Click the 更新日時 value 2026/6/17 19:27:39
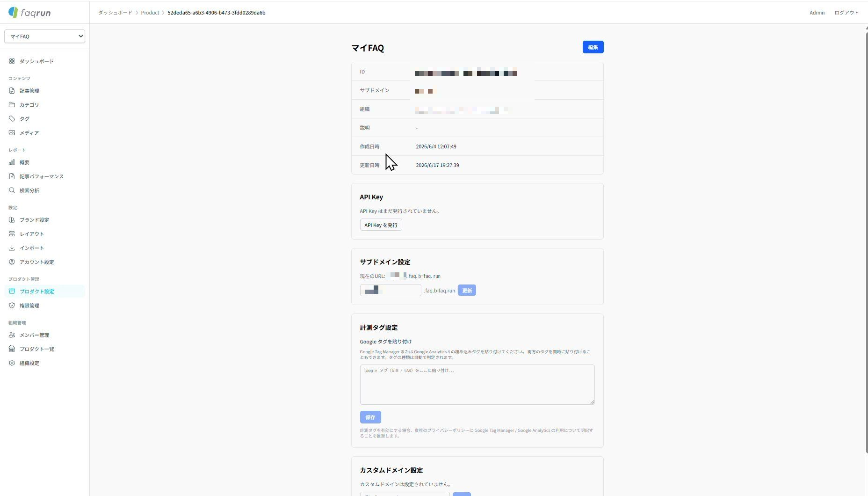 click(x=437, y=165)
